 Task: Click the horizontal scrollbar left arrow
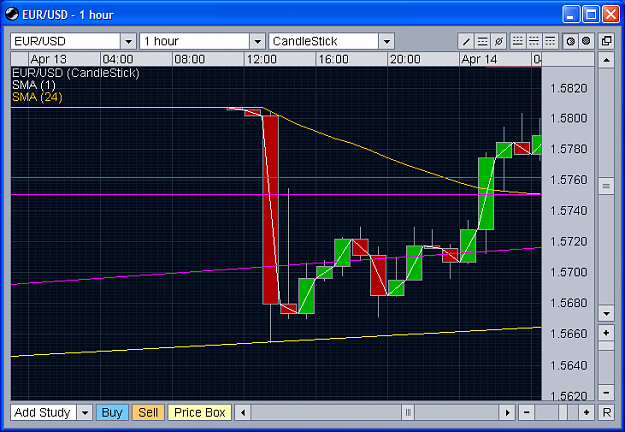[242, 412]
